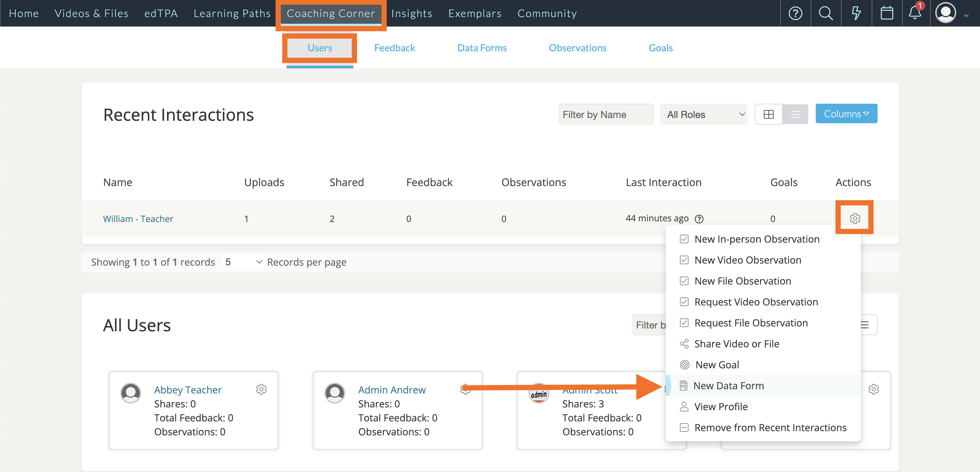The width and height of the screenshot is (980, 472).
Task: Expand the Columns dropdown button
Action: [x=846, y=113]
